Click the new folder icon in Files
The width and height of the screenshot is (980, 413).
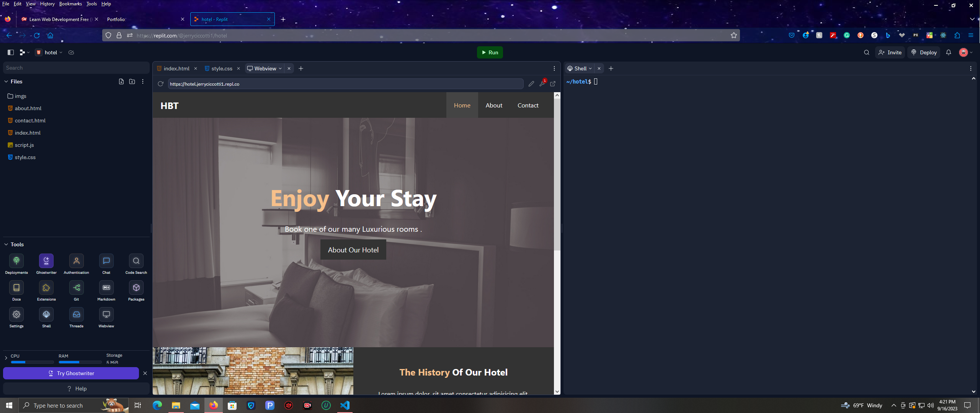[x=132, y=81]
